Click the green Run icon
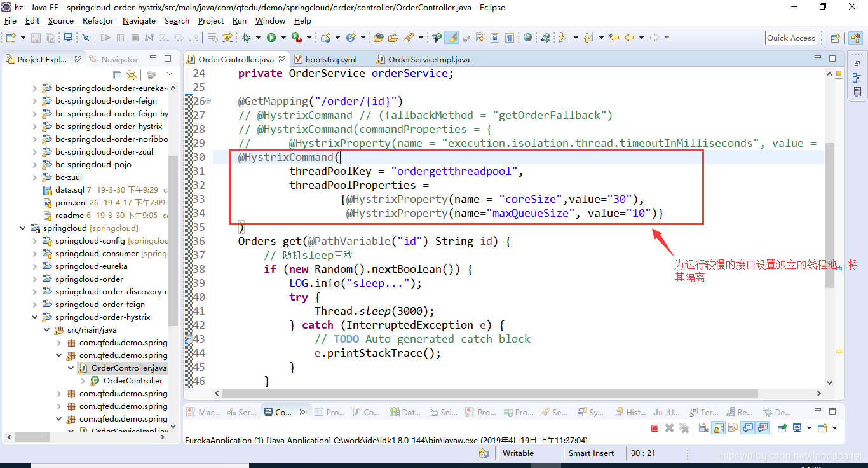 point(271,38)
